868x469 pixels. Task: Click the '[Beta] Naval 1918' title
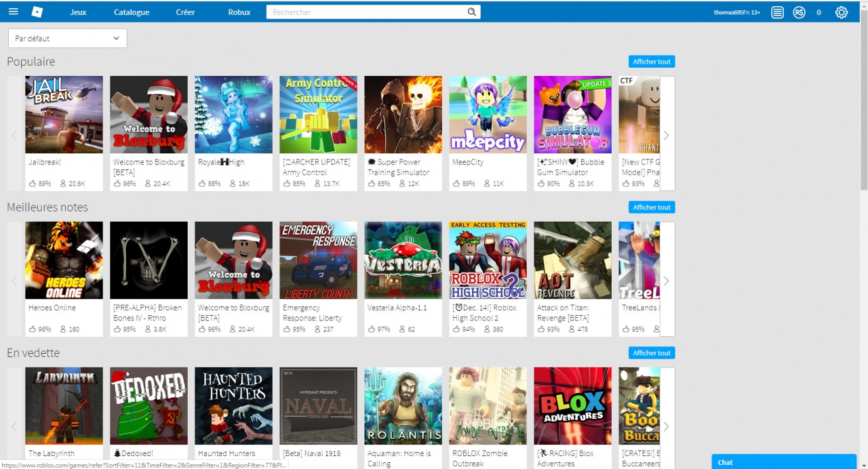(312, 453)
